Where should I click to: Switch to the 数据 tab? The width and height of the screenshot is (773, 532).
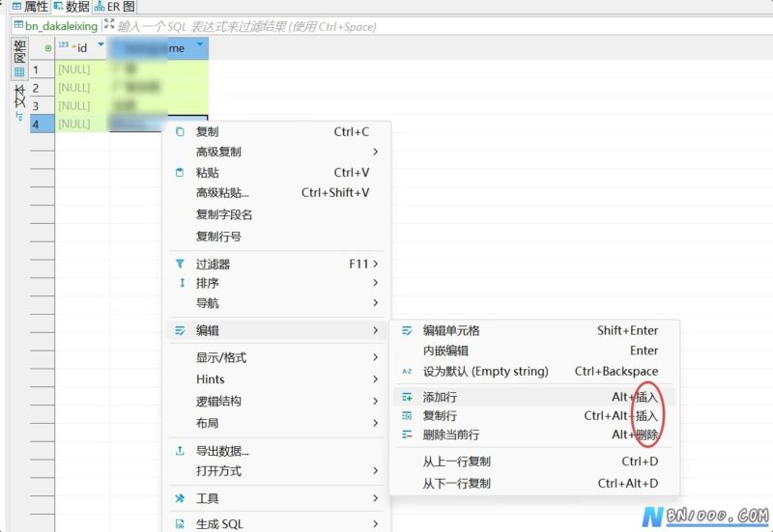[72, 7]
